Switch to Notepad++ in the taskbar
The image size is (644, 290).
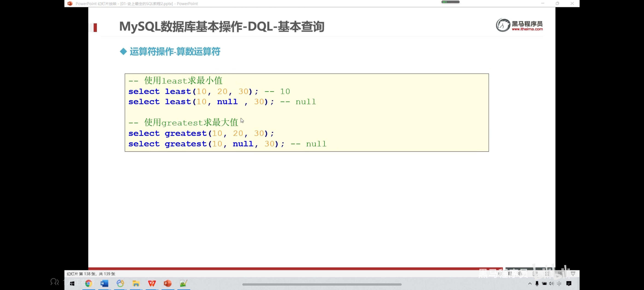(x=184, y=283)
